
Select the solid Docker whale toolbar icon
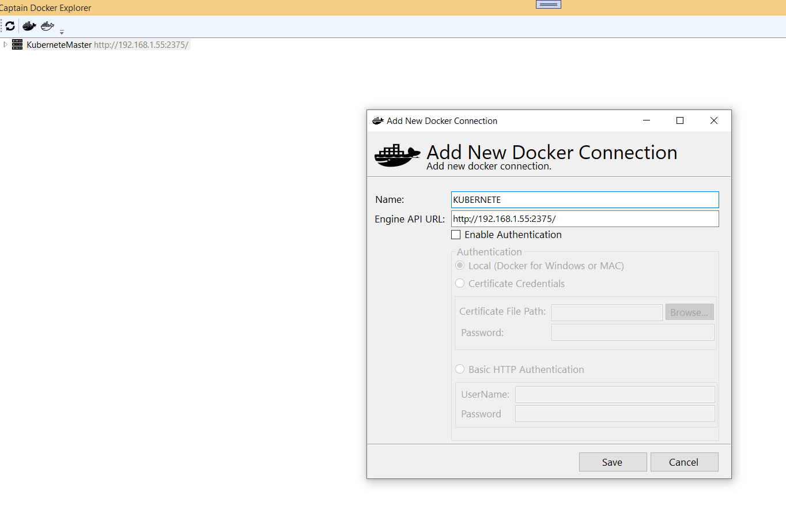coord(28,26)
